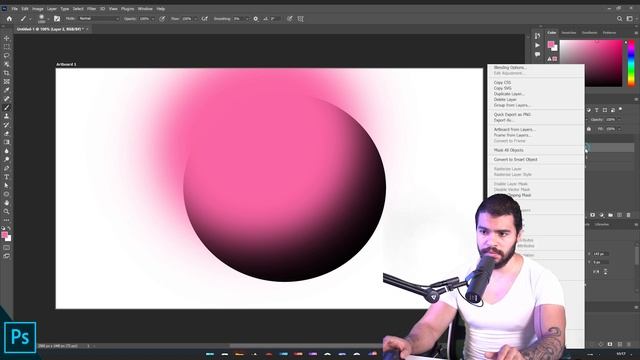
Task: Toggle Quick Mask mode icon
Action: tap(7, 248)
